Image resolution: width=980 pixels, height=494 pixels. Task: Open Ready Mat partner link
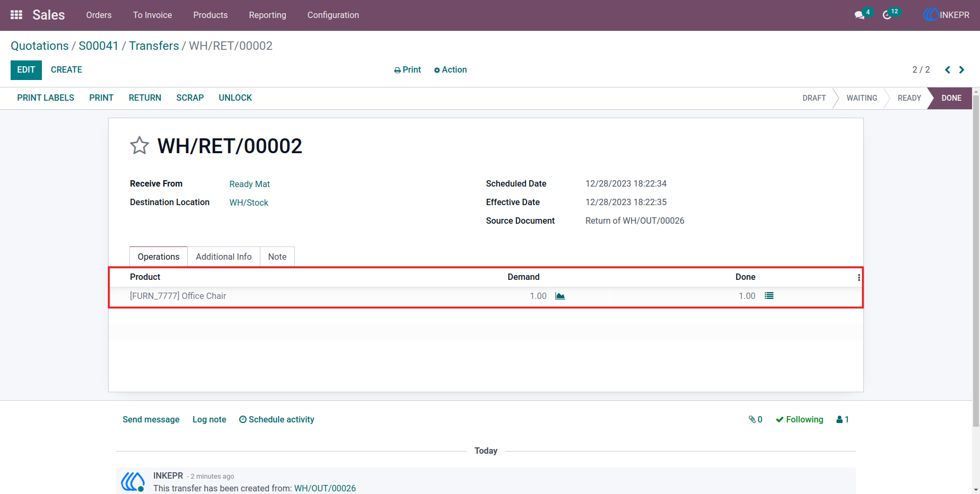click(x=250, y=184)
